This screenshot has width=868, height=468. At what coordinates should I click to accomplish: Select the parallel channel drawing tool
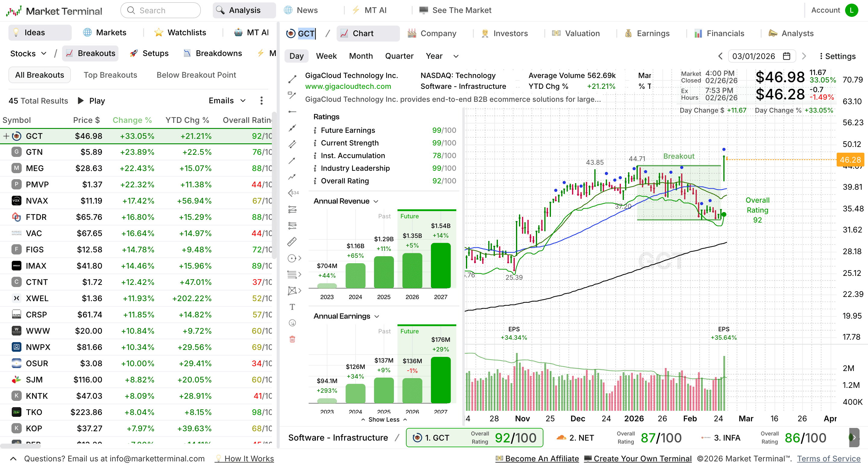tap(292, 144)
